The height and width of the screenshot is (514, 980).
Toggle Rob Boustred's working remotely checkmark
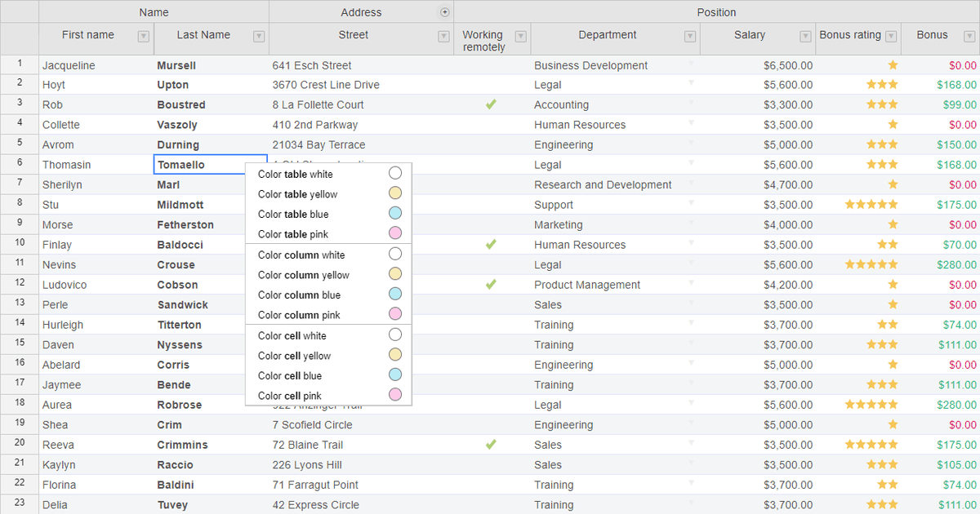tap(491, 104)
